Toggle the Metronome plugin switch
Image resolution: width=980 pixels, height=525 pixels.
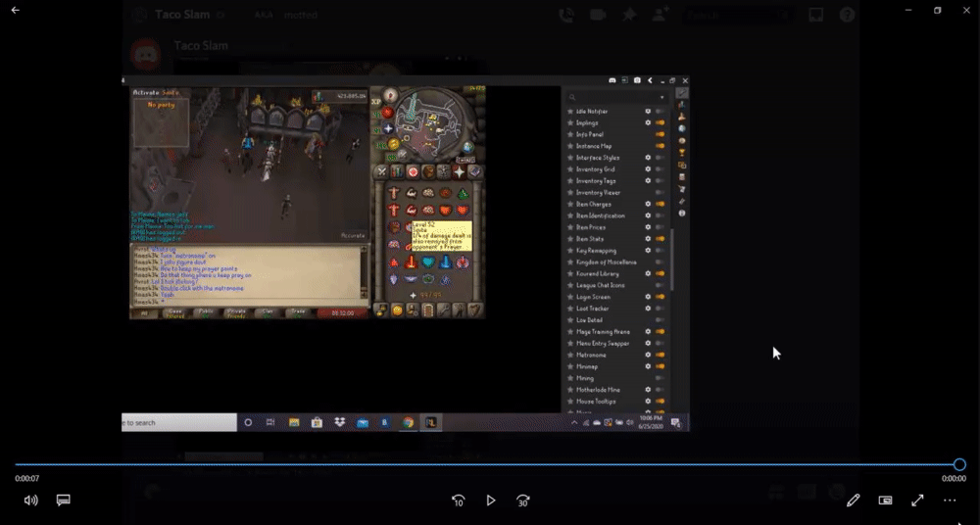pyautogui.click(x=660, y=355)
